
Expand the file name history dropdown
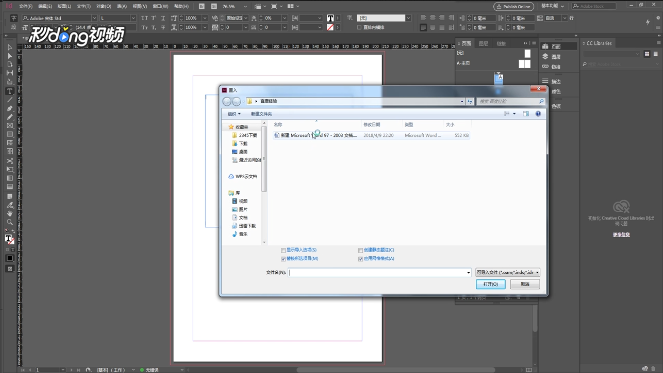(468, 273)
